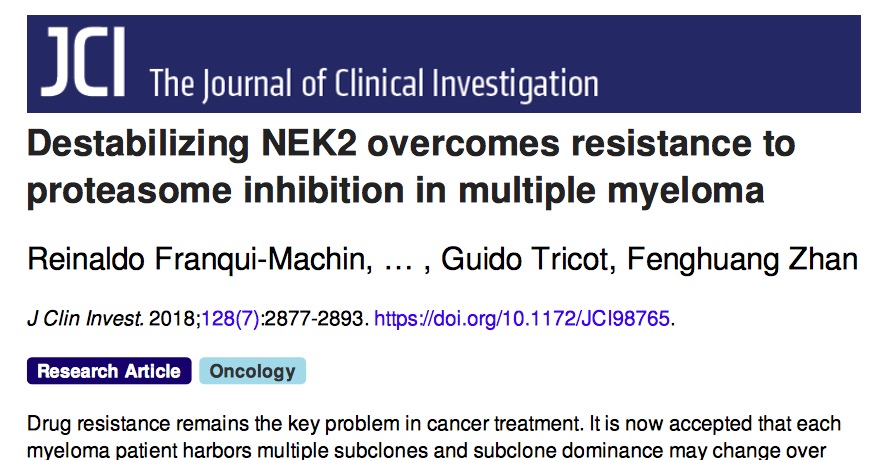Click the J Clin Invest citation text
The width and height of the screenshot is (877, 460).
point(85,318)
